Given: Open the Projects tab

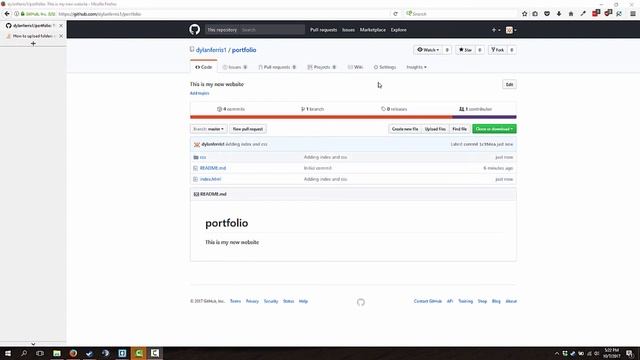Looking at the screenshot, I should click(321, 67).
